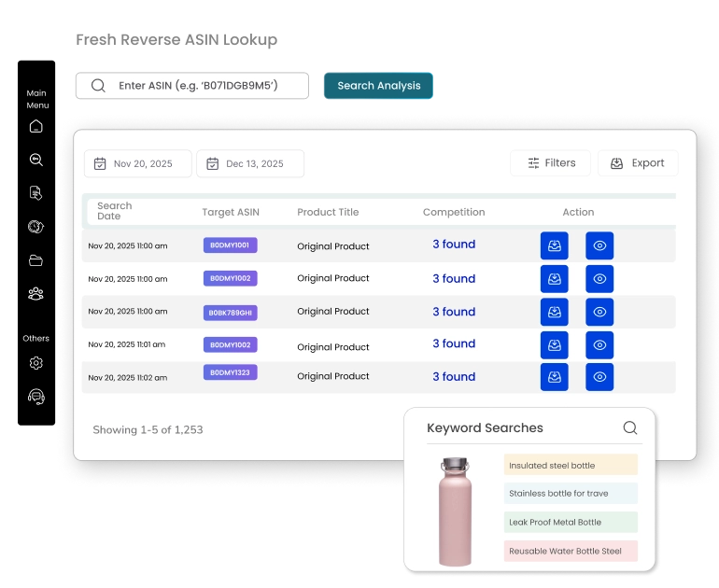The width and height of the screenshot is (719, 588).
Task: Open the search analysis magnifier in sidebar
Action: [x=36, y=160]
